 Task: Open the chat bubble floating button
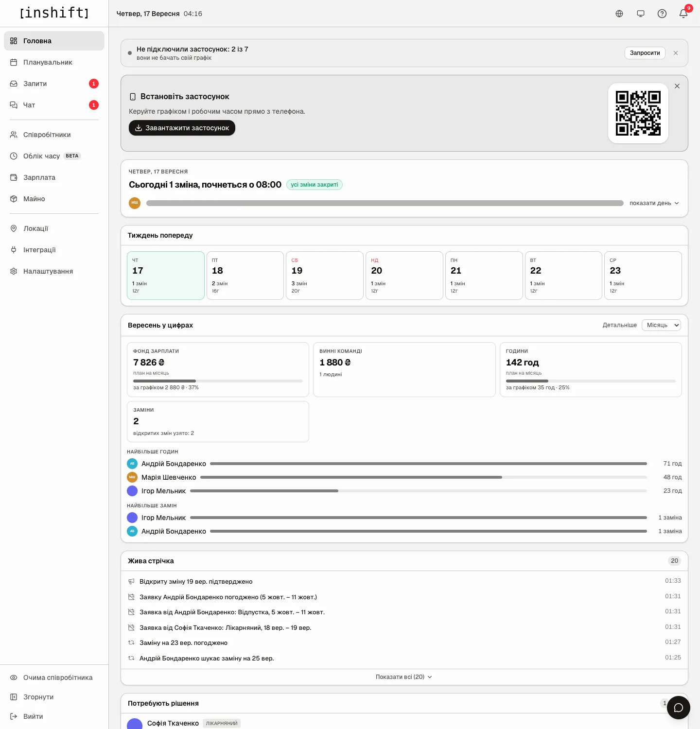click(x=679, y=708)
